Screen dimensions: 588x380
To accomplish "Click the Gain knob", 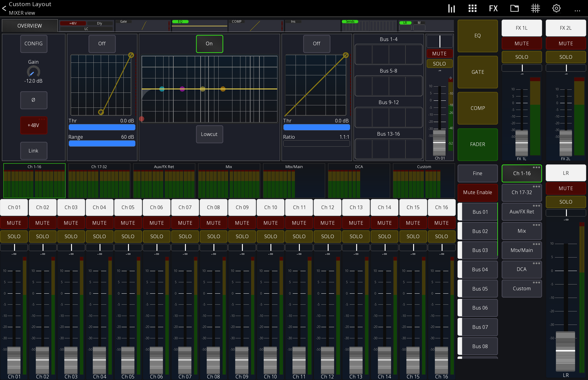I will [33, 72].
